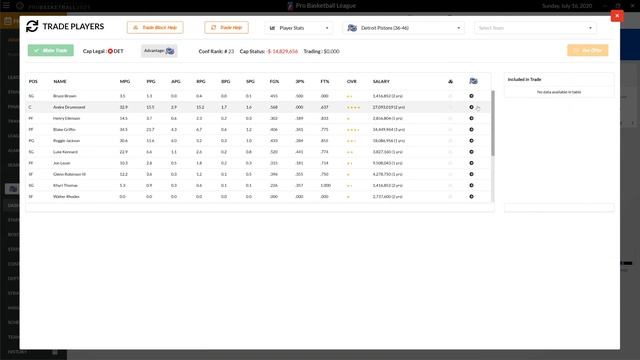Add Blake Griffin to the trade
The height and width of the screenshot is (360, 640).
pos(471,129)
